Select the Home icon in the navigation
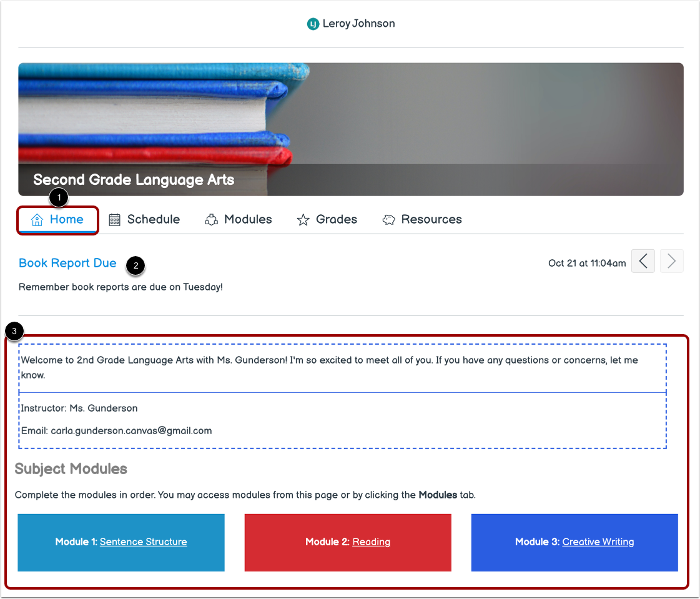The height and width of the screenshot is (599, 700). pos(37,219)
